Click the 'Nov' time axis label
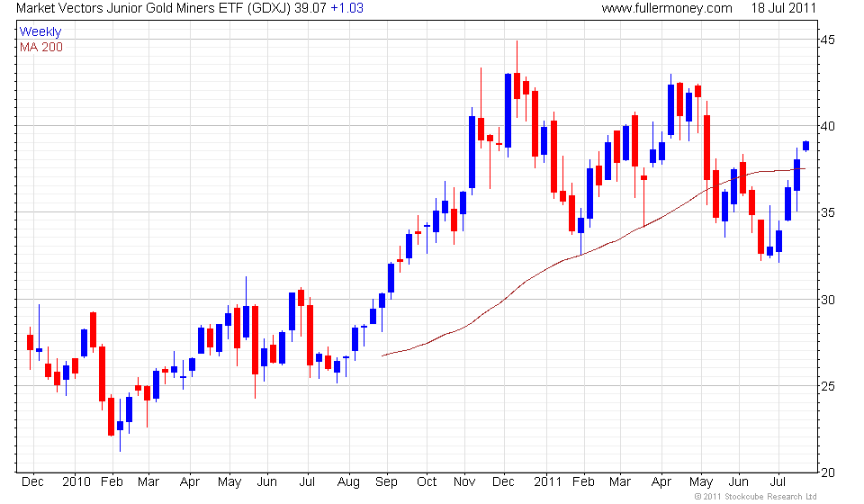 (464, 482)
